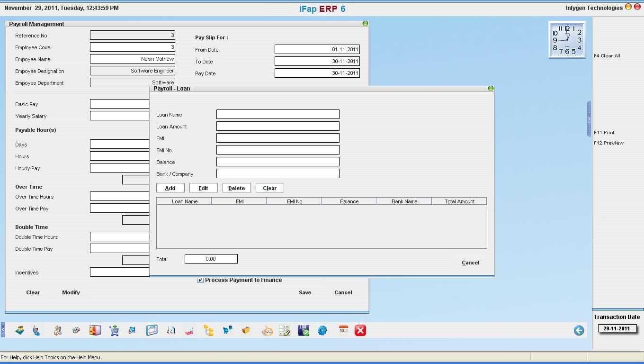644x364 pixels.
Task: Click the analog clock widget
Action: pos(567,40)
